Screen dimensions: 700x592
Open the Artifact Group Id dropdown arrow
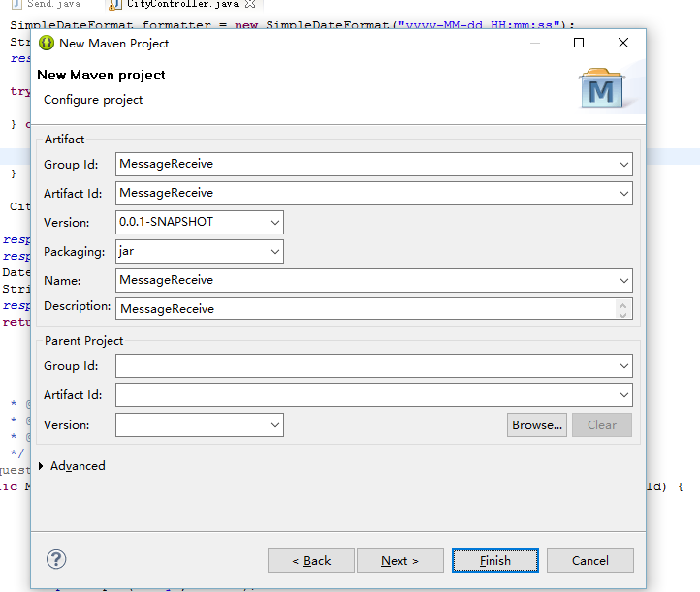pyautogui.click(x=624, y=164)
